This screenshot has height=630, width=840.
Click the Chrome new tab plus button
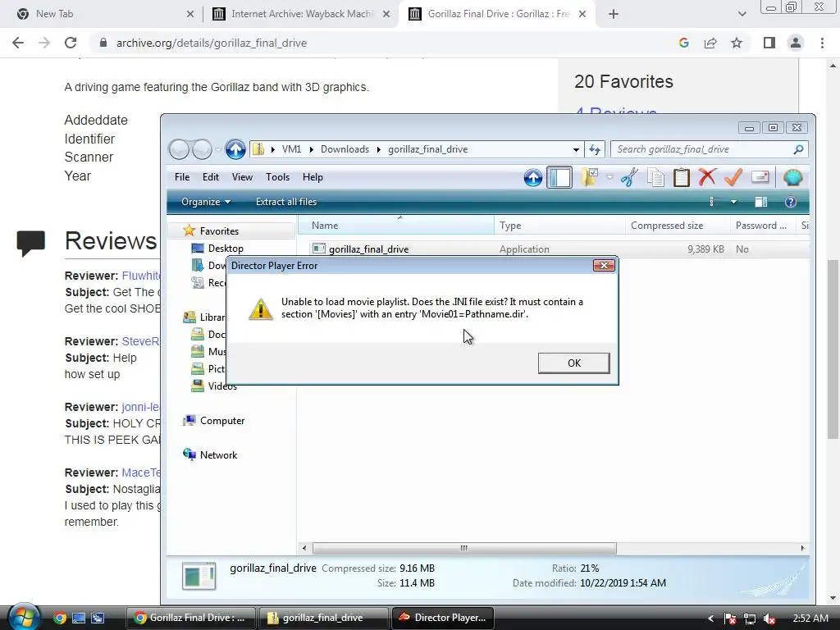[x=614, y=14]
